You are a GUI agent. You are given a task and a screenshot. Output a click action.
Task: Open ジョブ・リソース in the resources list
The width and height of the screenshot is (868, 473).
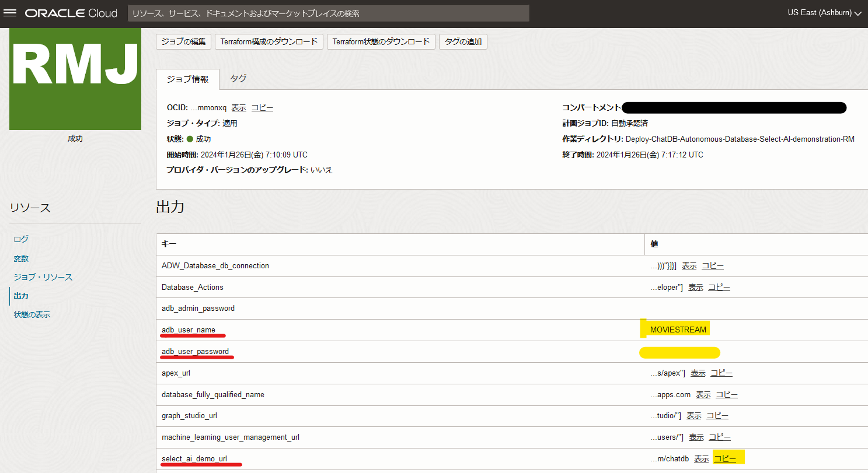(x=43, y=277)
